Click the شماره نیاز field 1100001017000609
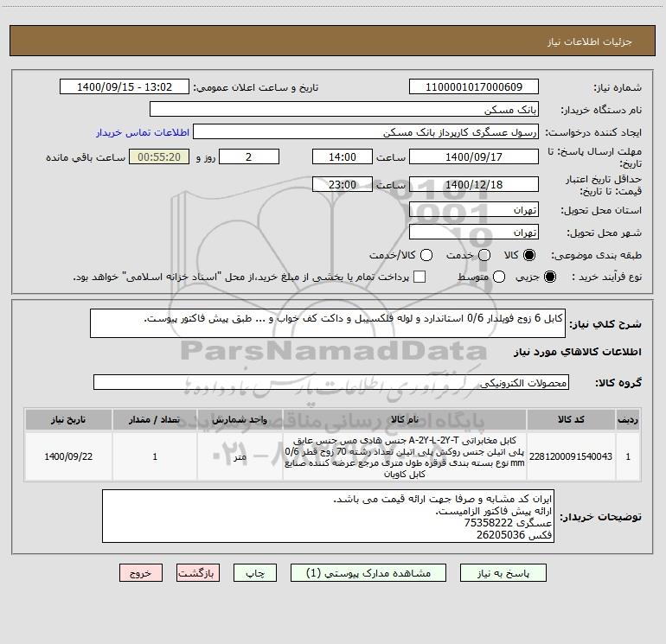Viewport: 666px width, 644px height. [474, 87]
